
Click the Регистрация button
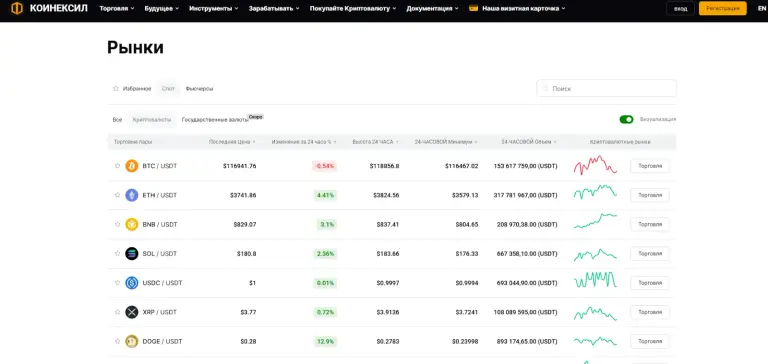(x=722, y=9)
